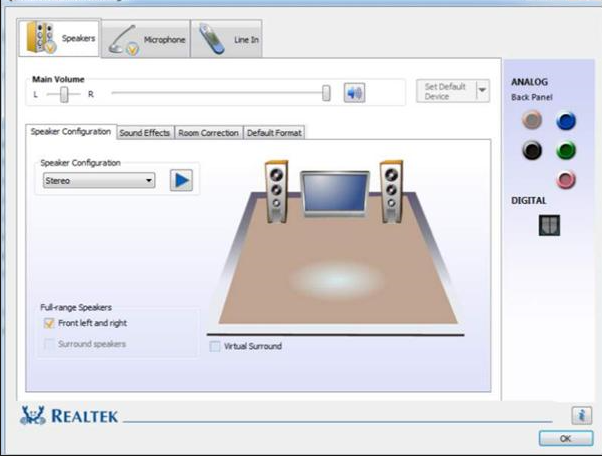Click the Back Panel label

[x=532, y=97]
